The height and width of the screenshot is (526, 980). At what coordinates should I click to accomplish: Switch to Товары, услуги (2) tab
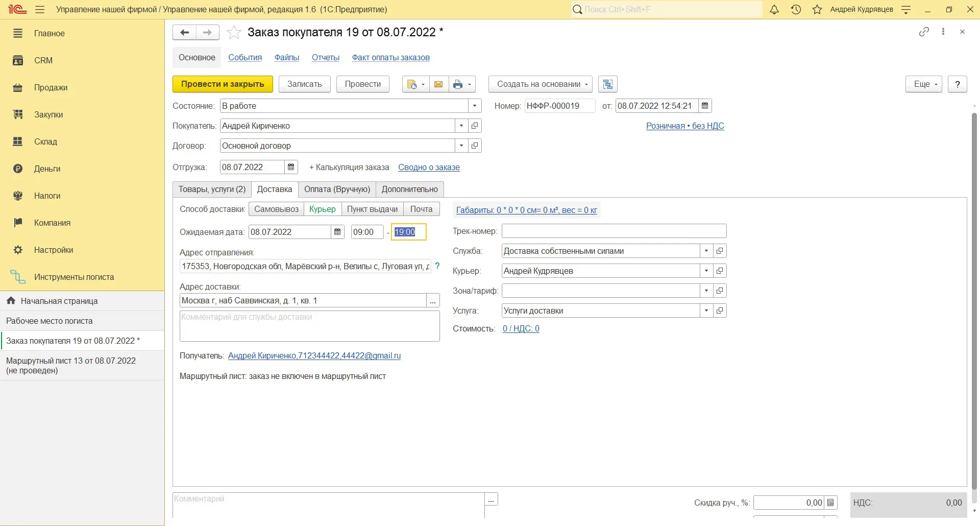point(212,189)
